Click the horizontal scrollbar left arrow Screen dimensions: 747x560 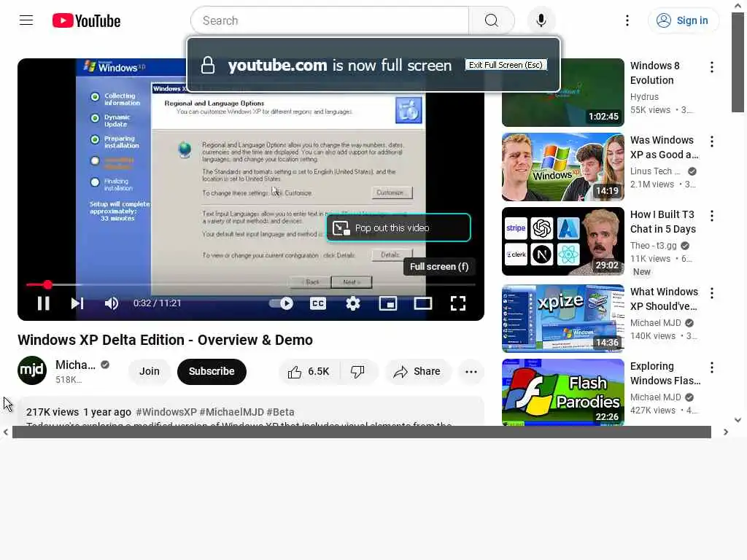pos(6,432)
